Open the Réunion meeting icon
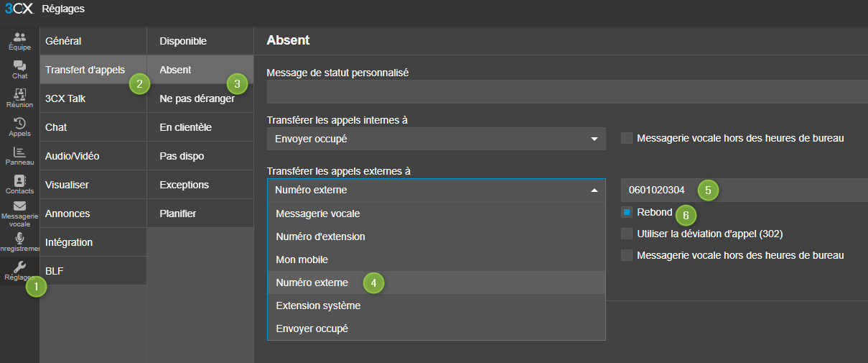The height and width of the screenshot is (363, 868). point(19,98)
